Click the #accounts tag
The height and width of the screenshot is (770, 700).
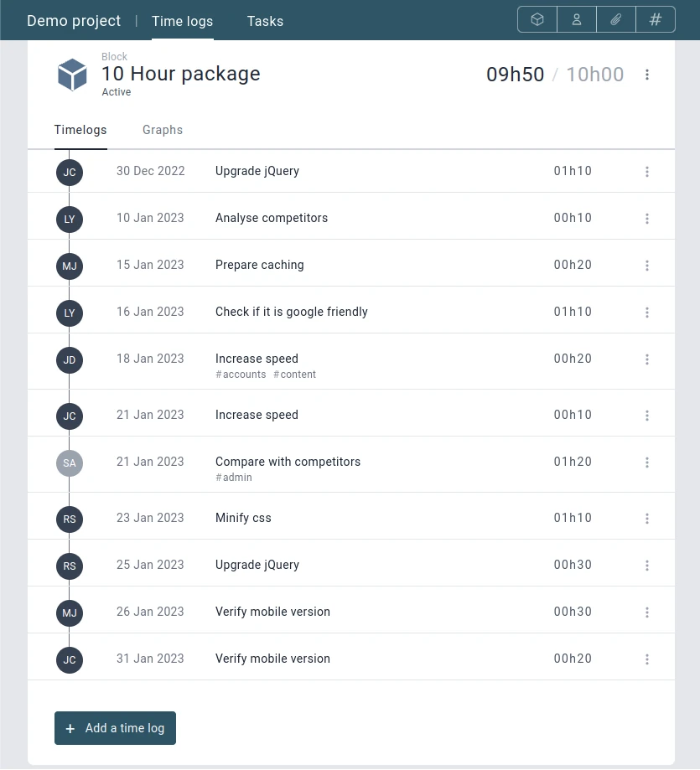(241, 375)
